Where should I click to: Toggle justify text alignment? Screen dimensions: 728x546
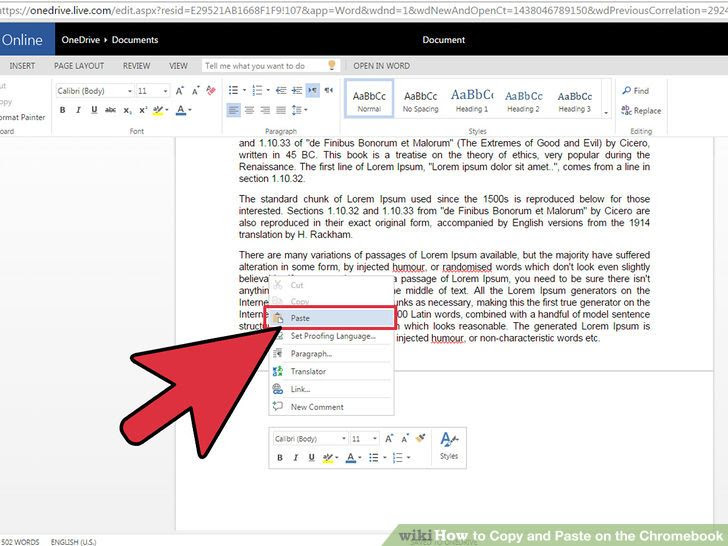(x=281, y=110)
